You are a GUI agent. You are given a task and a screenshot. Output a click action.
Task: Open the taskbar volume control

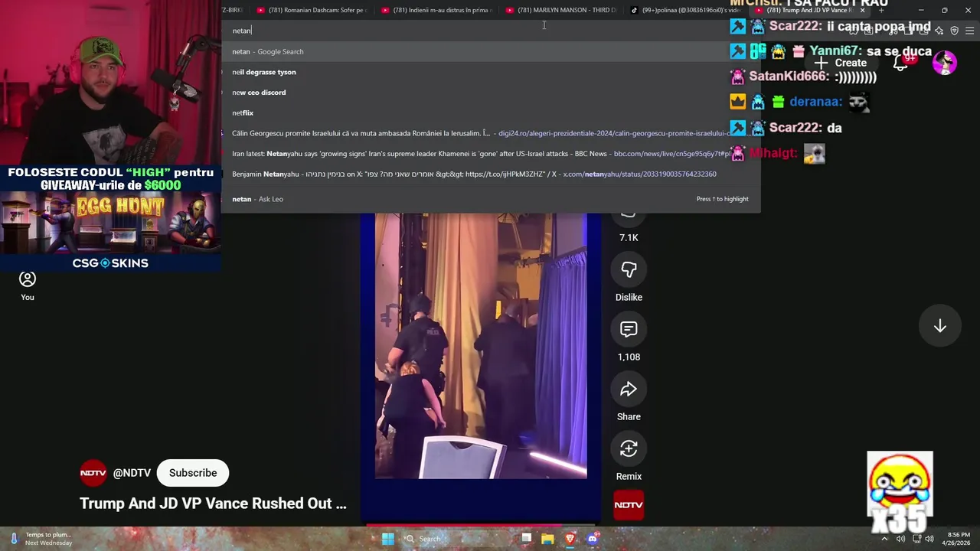929,539
